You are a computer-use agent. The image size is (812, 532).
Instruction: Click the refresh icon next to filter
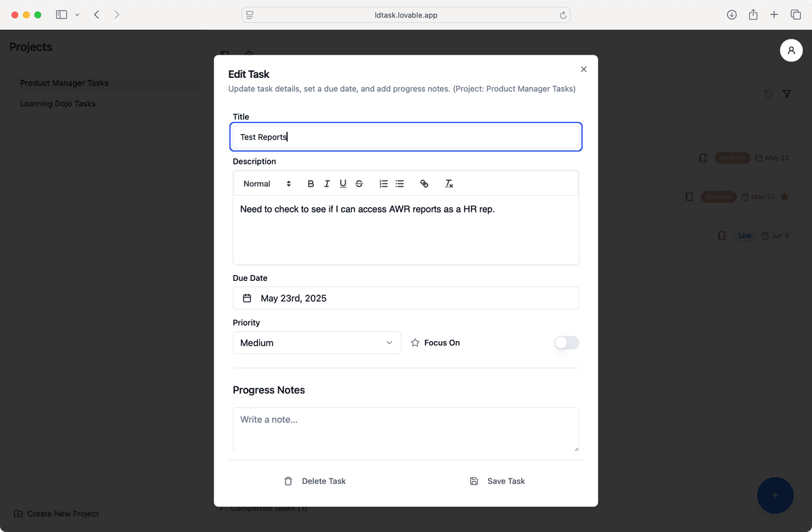(x=768, y=94)
